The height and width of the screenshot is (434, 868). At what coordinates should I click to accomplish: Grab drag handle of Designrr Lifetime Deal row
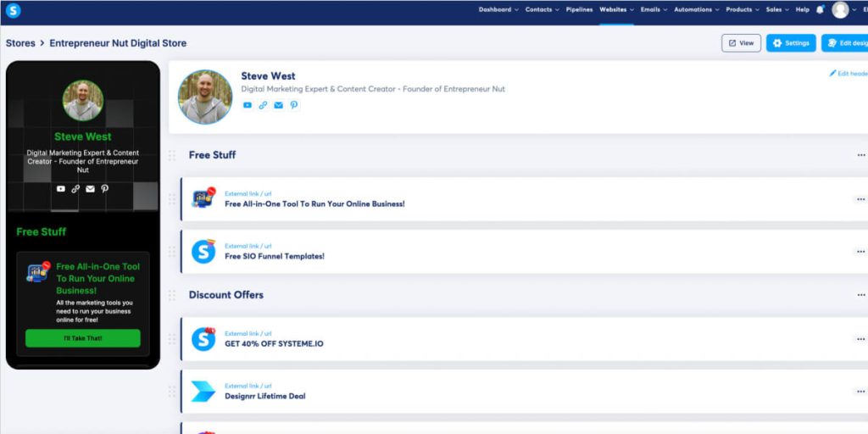[172, 392]
